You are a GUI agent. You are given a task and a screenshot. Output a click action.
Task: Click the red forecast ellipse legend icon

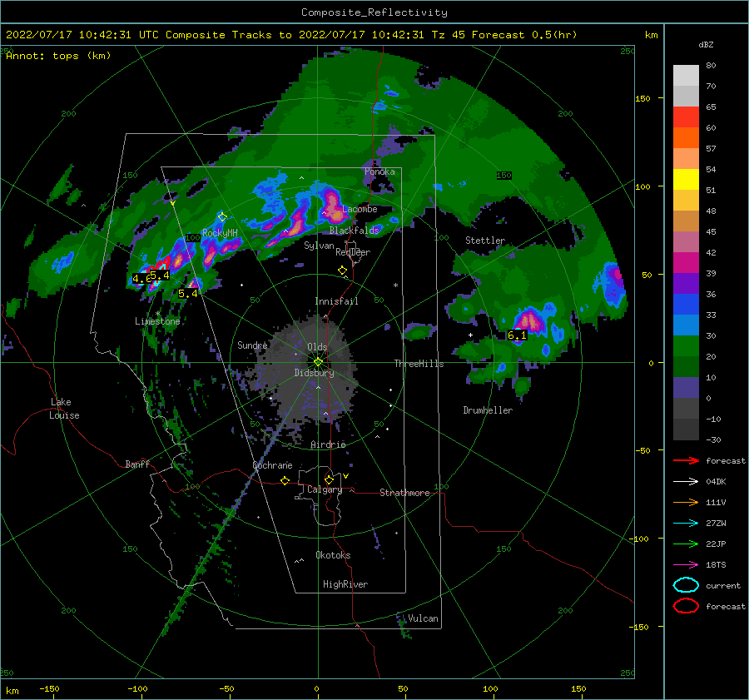click(x=686, y=606)
